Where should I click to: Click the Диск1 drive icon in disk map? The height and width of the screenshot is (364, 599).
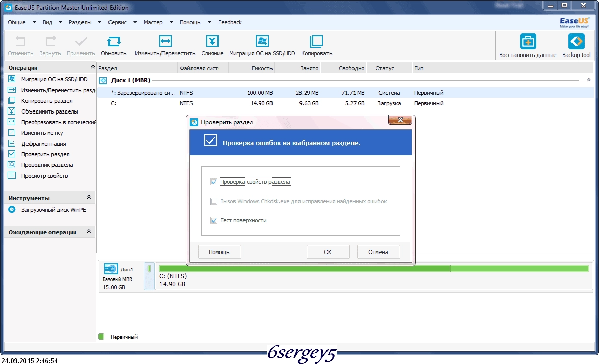tap(111, 269)
